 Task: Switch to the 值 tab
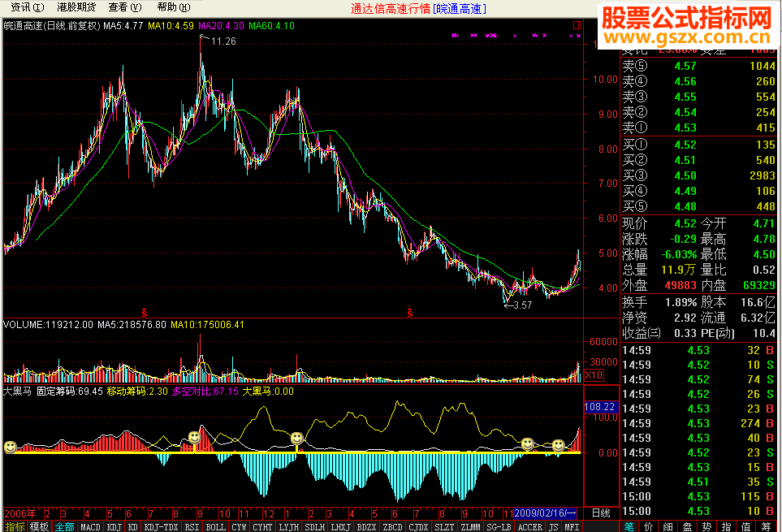pyautogui.click(x=746, y=526)
